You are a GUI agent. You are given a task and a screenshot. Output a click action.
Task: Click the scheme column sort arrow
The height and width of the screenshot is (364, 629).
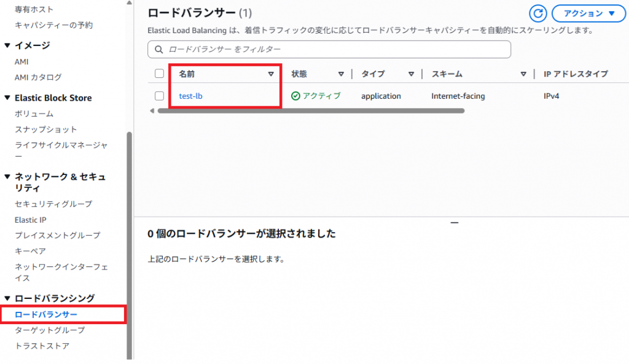[x=523, y=74]
